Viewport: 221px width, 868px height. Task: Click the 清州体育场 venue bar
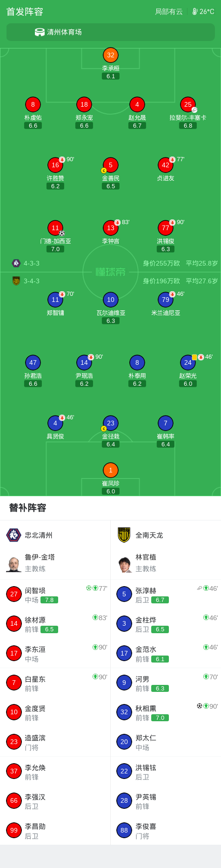click(x=111, y=32)
